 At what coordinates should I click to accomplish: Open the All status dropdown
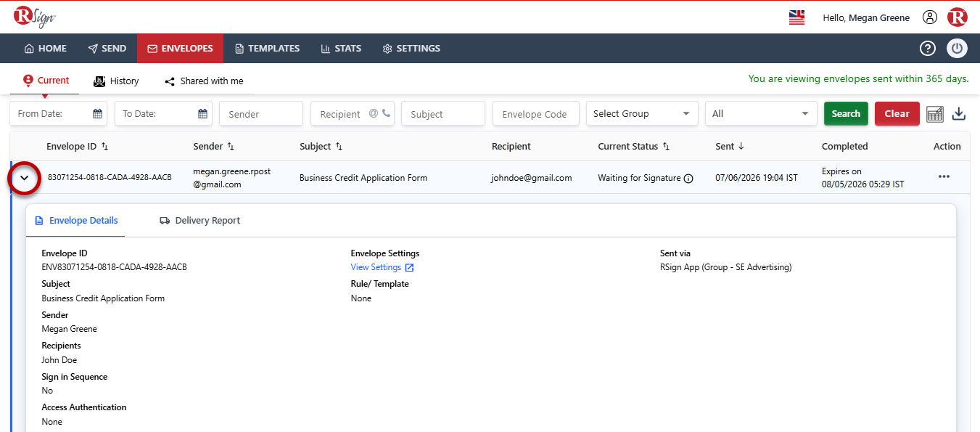(761, 114)
